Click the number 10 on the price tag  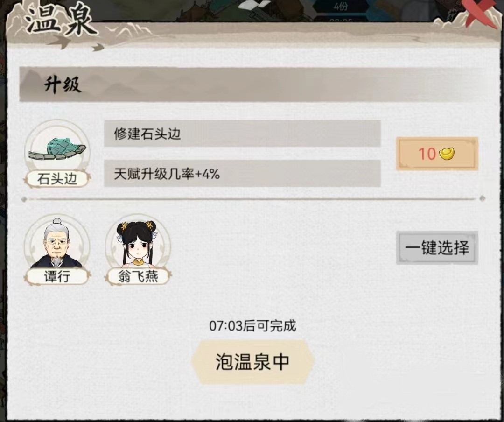(427, 154)
